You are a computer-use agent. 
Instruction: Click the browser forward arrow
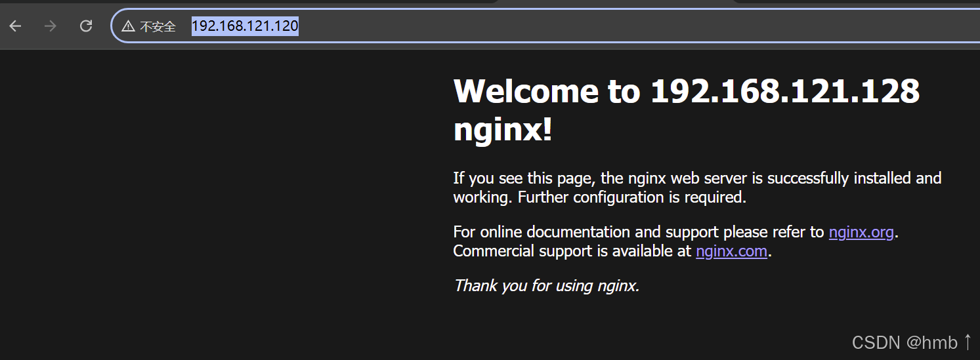(x=50, y=26)
